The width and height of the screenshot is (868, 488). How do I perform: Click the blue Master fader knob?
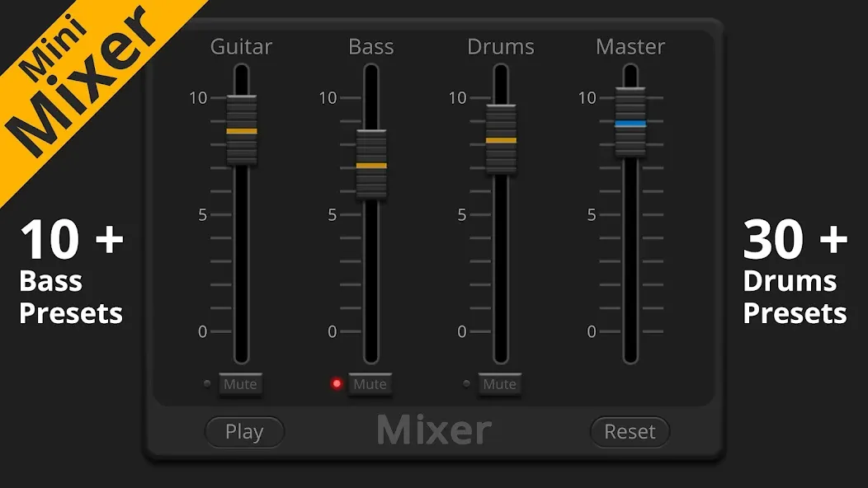click(630, 123)
